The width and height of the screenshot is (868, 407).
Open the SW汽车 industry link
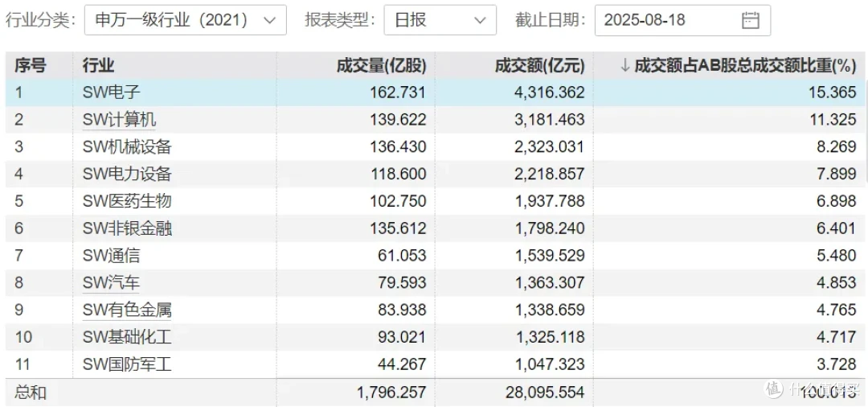(111, 282)
